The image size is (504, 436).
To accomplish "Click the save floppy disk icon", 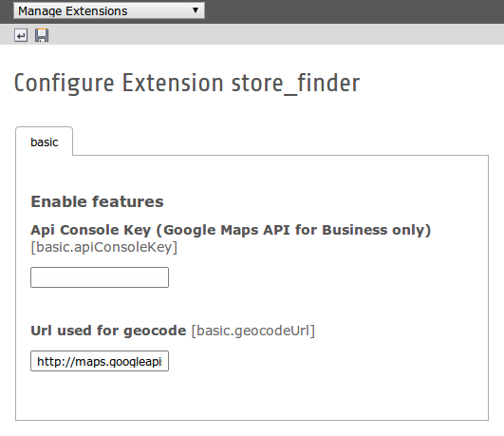I will tap(42, 35).
